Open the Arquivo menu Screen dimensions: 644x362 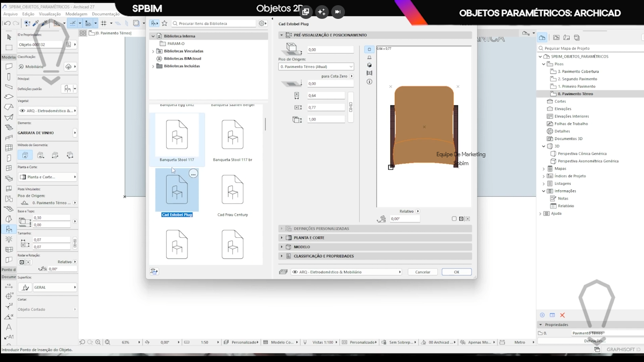pos(10,14)
